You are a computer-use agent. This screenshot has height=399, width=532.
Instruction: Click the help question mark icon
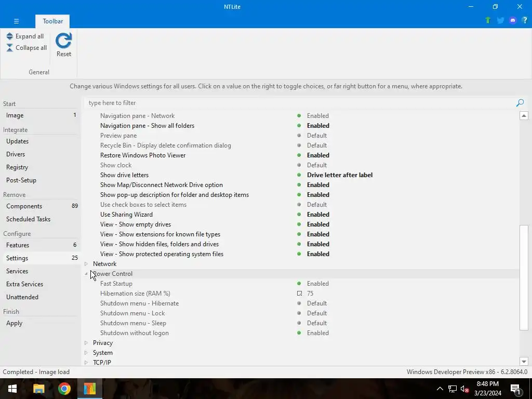click(x=525, y=20)
